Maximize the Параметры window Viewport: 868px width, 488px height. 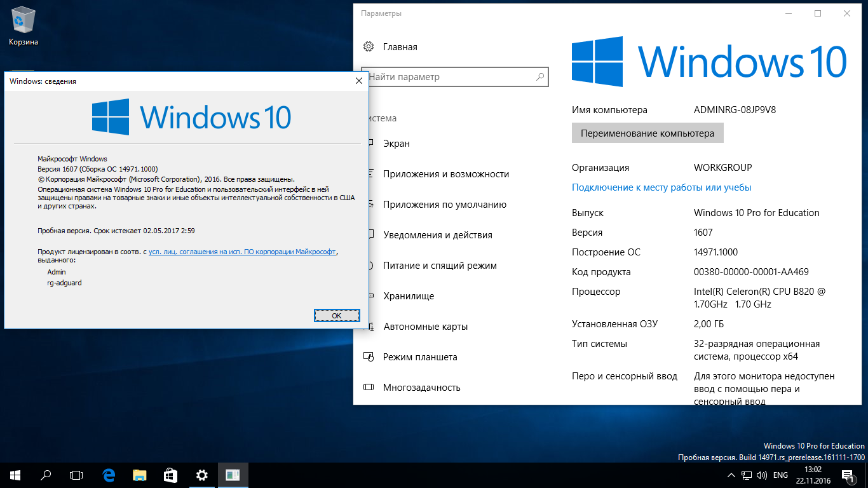(818, 13)
